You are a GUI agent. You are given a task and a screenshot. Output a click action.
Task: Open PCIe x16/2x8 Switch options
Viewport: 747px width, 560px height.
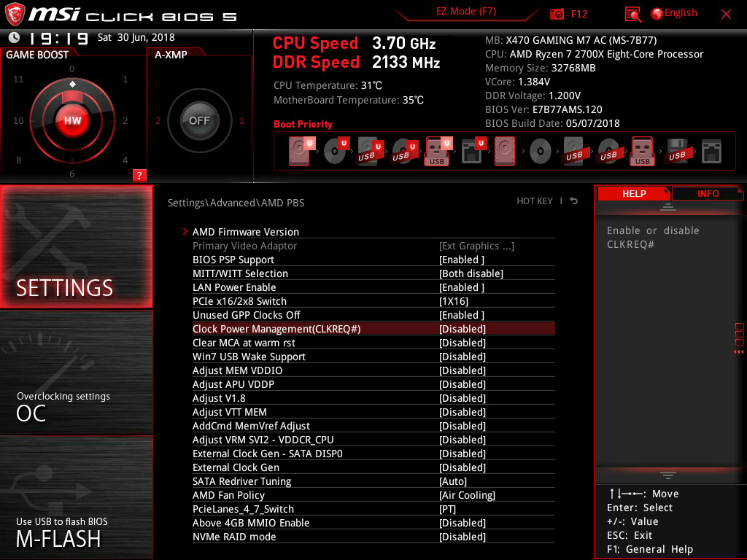373,301
